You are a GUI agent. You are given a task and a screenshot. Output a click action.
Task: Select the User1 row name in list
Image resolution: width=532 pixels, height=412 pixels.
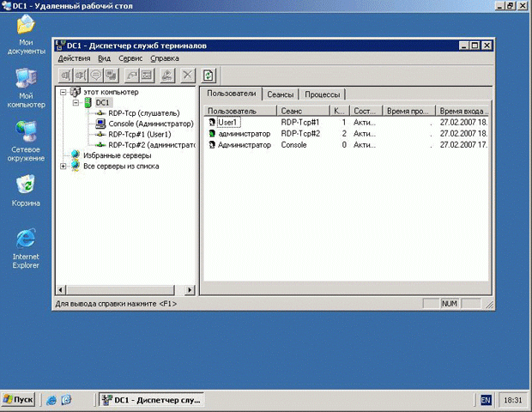227,122
